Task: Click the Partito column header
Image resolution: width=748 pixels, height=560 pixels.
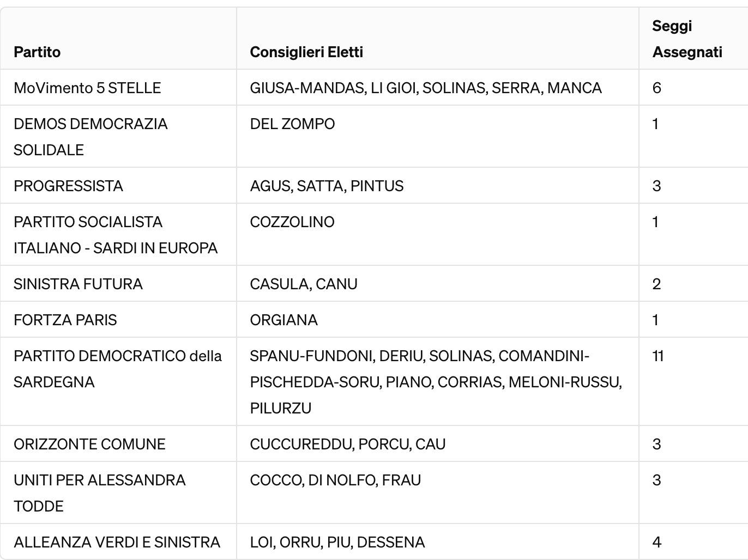Action: tap(37, 52)
